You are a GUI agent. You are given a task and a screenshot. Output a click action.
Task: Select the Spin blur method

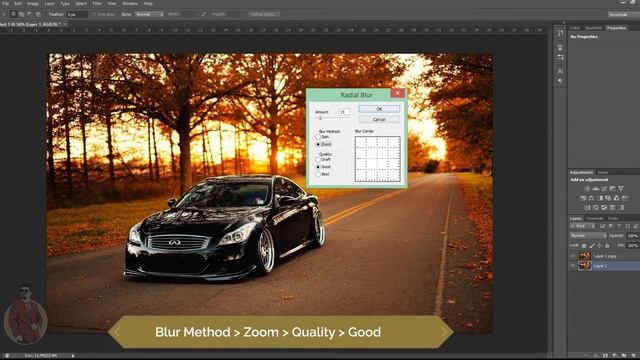[318, 137]
